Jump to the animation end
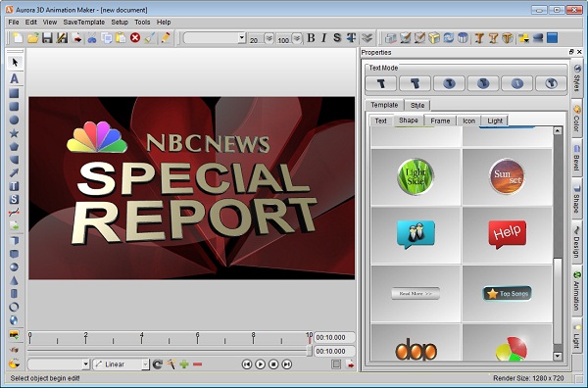This screenshot has width=588, height=388. click(x=287, y=364)
